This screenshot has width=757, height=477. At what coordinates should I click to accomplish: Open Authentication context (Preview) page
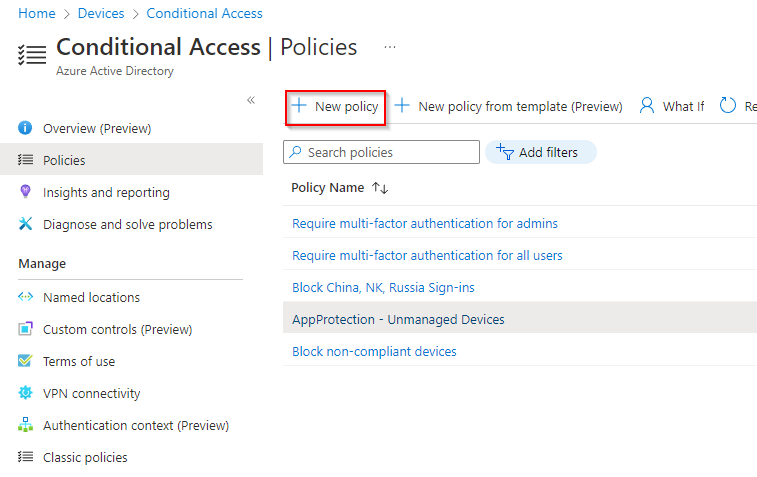(x=135, y=425)
